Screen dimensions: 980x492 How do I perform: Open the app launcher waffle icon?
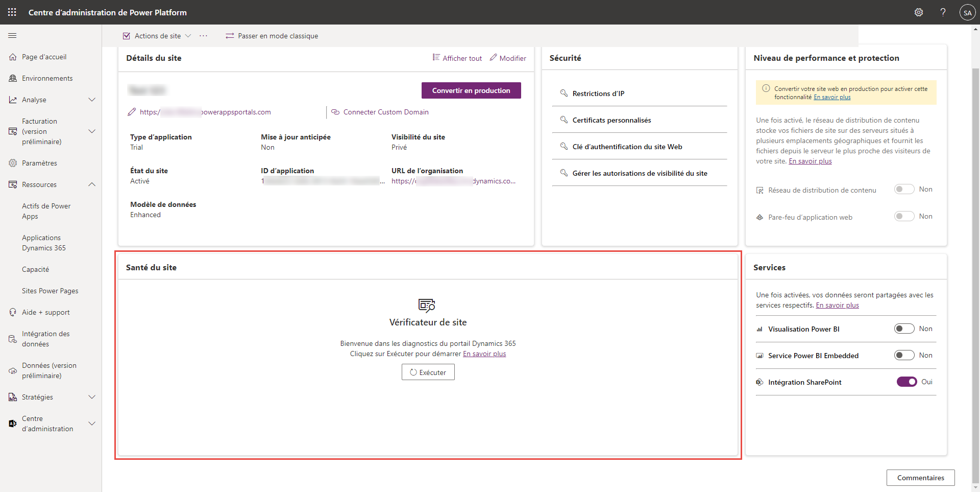click(12, 12)
